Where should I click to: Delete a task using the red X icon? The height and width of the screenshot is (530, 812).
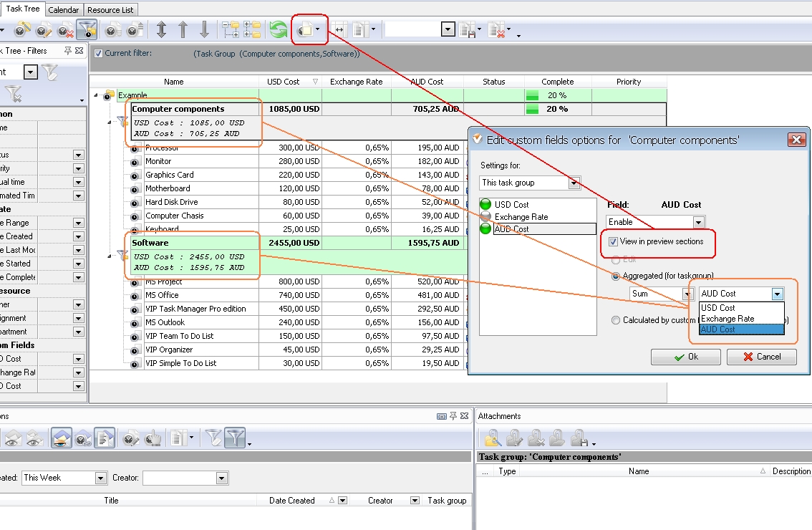pyautogui.click(x=66, y=29)
